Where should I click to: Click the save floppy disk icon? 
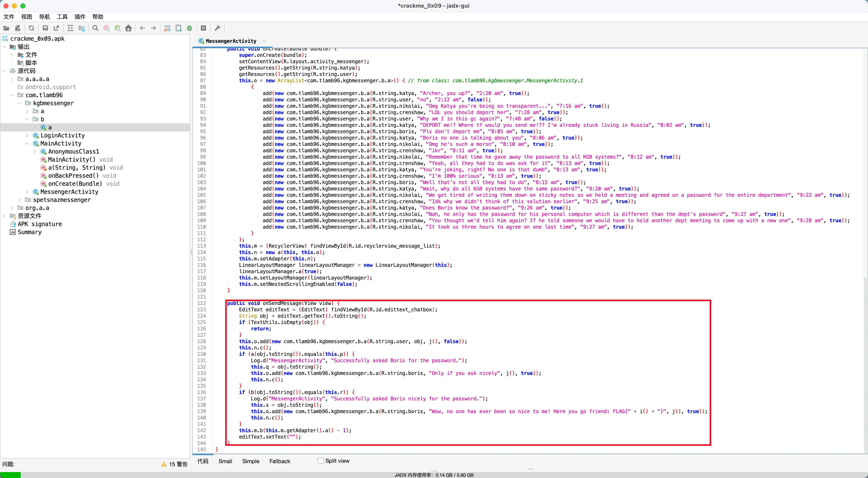pos(45,28)
